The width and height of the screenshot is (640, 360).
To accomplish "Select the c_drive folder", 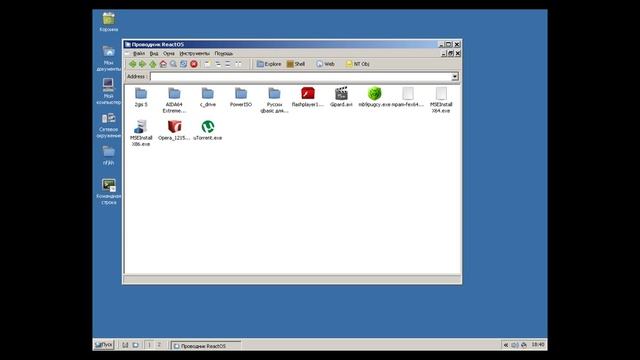I will coord(208,97).
